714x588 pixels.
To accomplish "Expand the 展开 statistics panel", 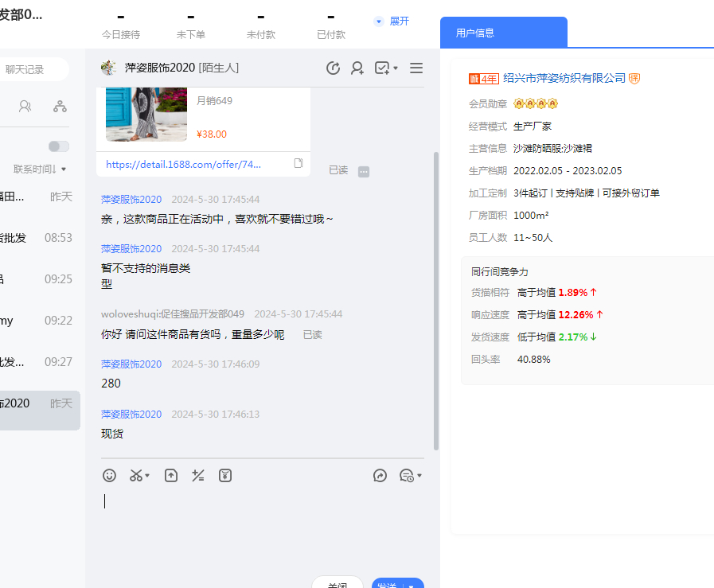I will [x=392, y=21].
